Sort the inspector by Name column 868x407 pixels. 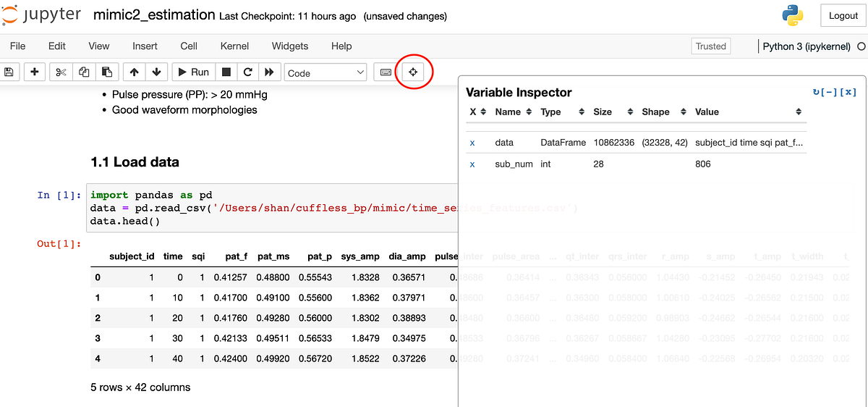click(514, 112)
